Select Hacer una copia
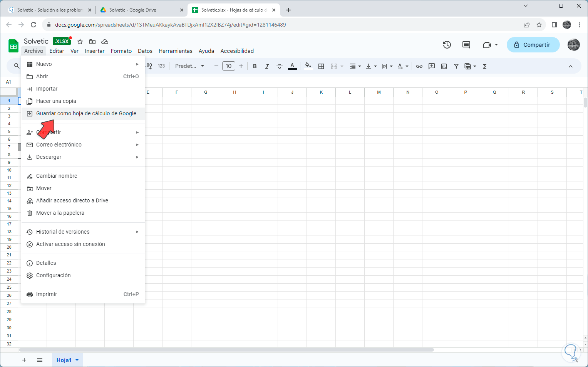This screenshot has width=588, height=367. click(83, 101)
